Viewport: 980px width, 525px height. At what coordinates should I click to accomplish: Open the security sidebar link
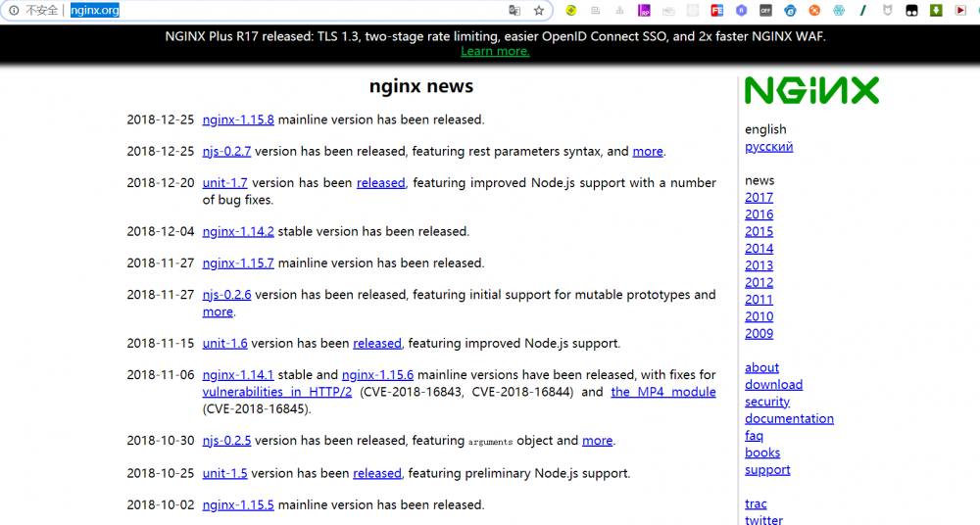(x=767, y=402)
